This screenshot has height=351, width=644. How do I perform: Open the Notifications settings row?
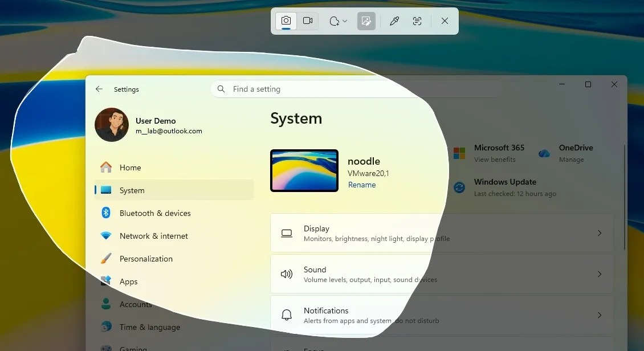pos(442,315)
